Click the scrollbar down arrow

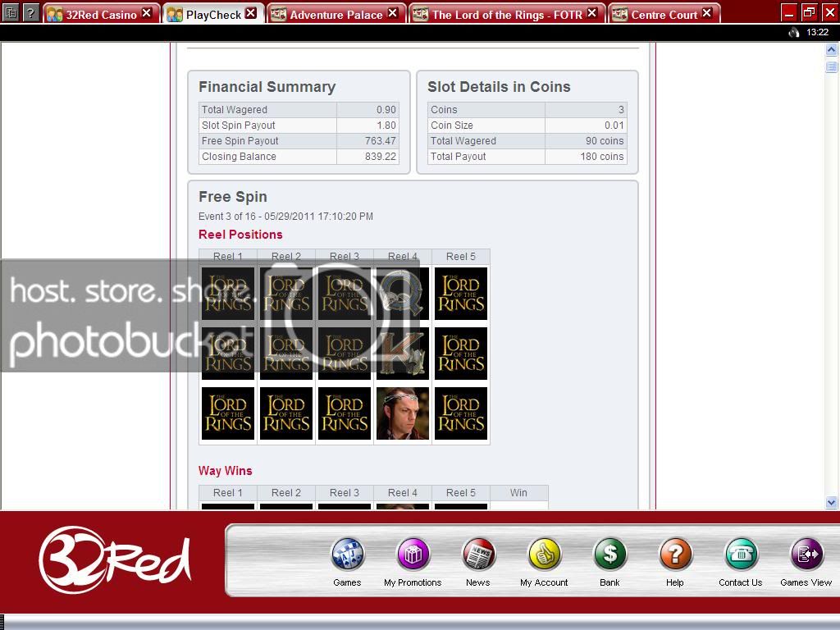click(832, 503)
